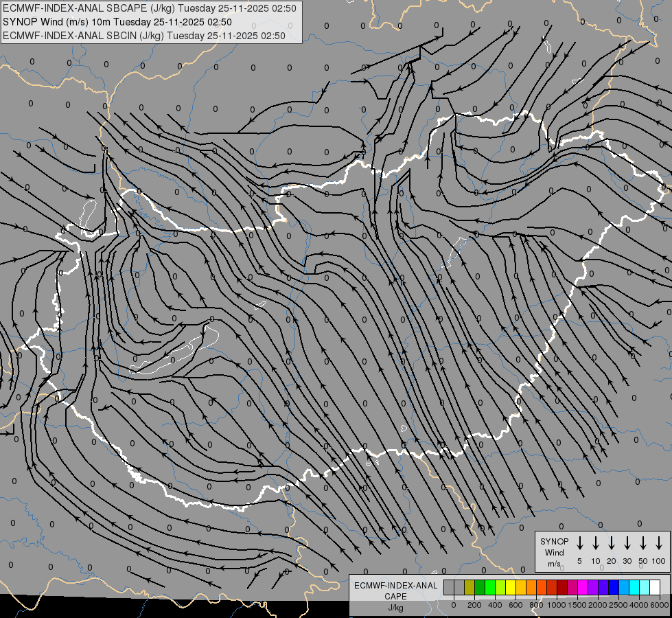
Task: Select the pale cyan swatch beside white
Action: pyautogui.click(x=645, y=587)
